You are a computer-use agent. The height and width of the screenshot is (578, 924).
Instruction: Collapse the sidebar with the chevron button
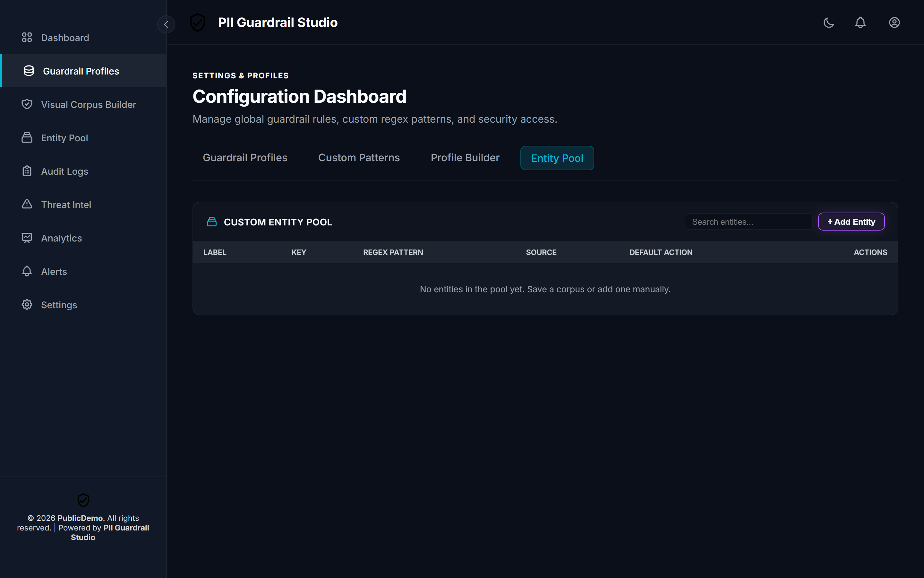pyautogui.click(x=166, y=24)
